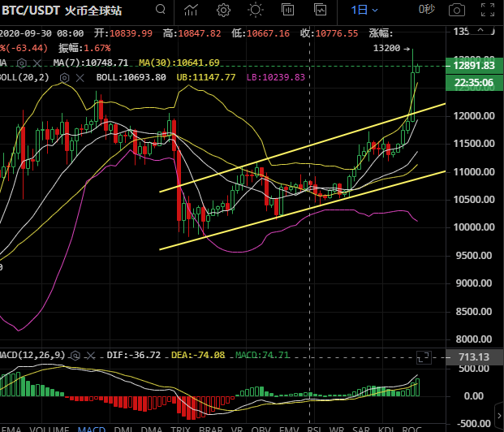
Task: Switch to the BRAR indicator tab
Action: (x=211, y=429)
